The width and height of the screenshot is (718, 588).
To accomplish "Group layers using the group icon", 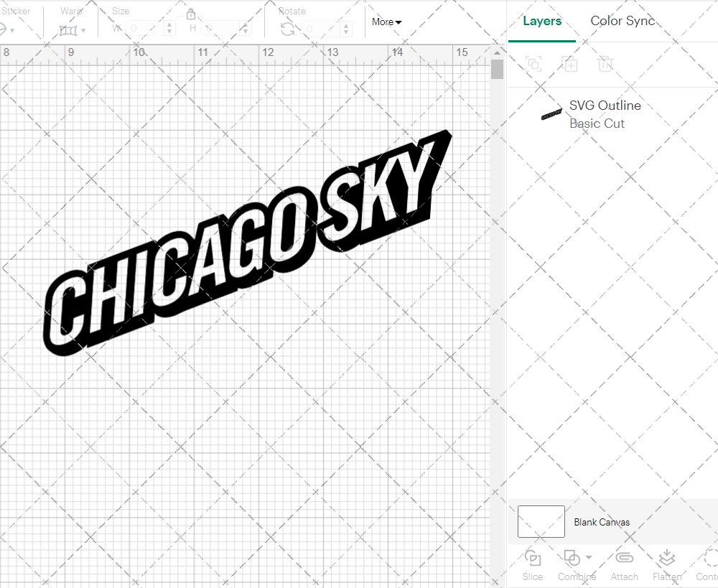I will (533, 64).
